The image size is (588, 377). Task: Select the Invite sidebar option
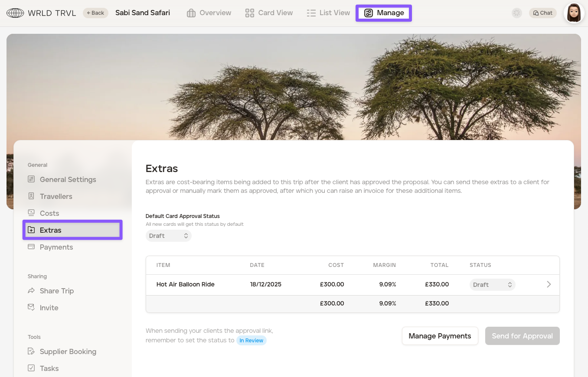pyautogui.click(x=49, y=308)
